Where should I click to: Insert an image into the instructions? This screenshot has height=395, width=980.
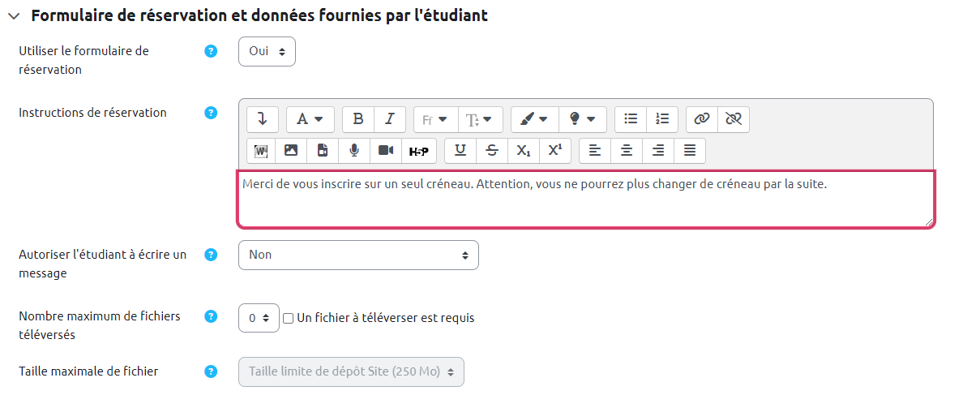[291, 150]
